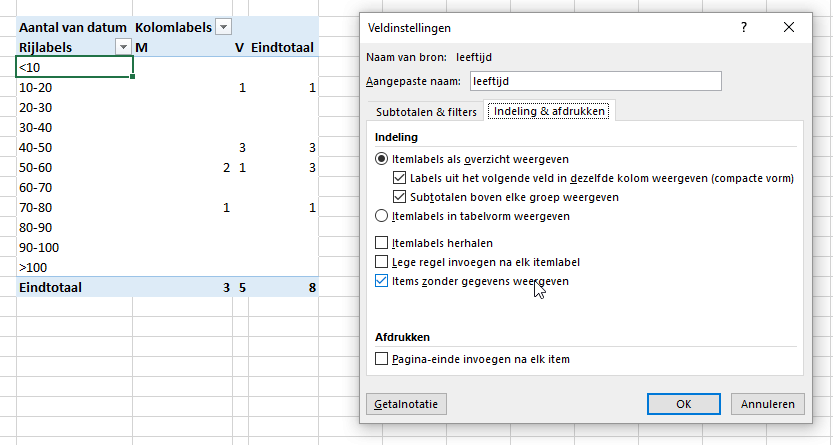Select the Indeling & afdrukken tab
The image size is (833, 445).
coord(549,111)
